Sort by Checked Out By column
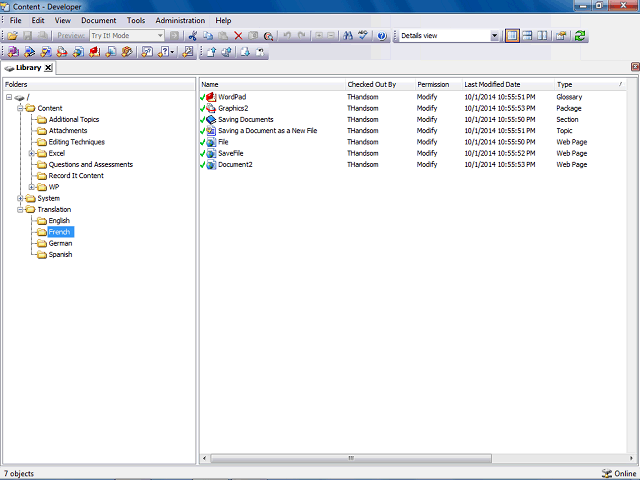This screenshot has width=640, height=480. click(x=380, y=84)
